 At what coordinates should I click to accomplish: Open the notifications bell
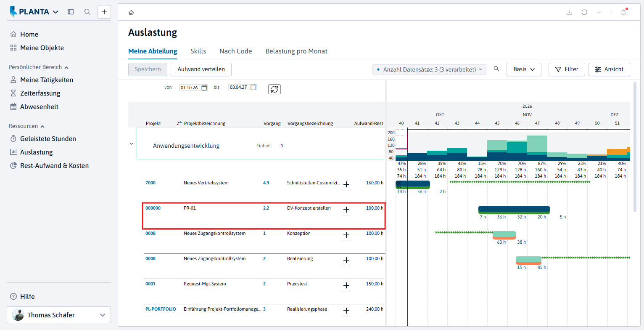pyautogui.click(x=623, y=12)
